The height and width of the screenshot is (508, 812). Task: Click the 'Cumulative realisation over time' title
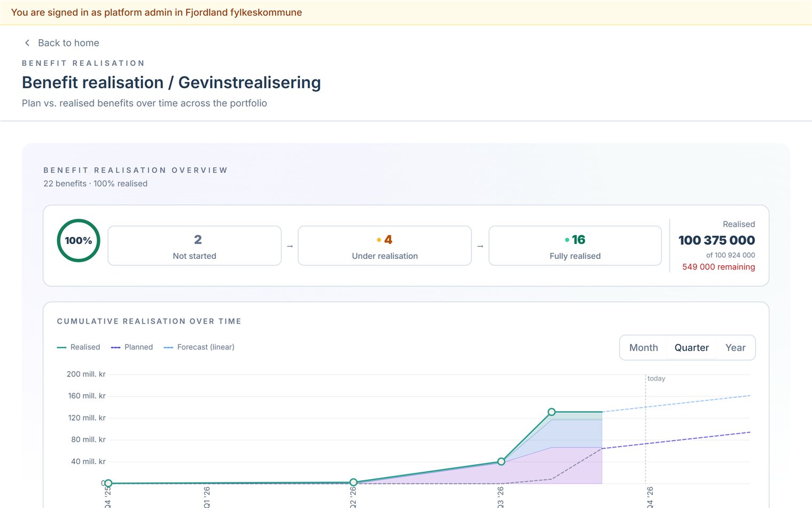coord(149,321)
